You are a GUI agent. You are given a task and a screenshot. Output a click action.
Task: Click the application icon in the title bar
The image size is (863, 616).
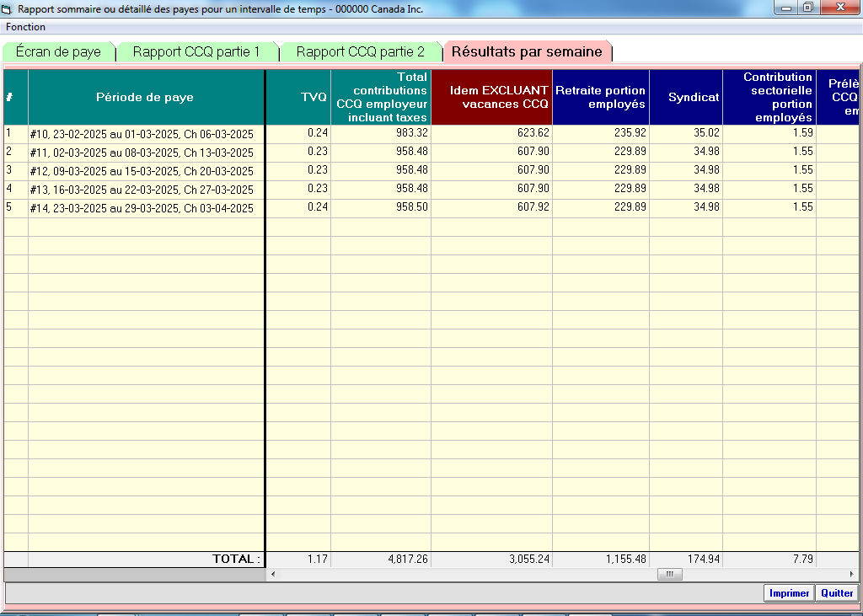tap(8, 9)
